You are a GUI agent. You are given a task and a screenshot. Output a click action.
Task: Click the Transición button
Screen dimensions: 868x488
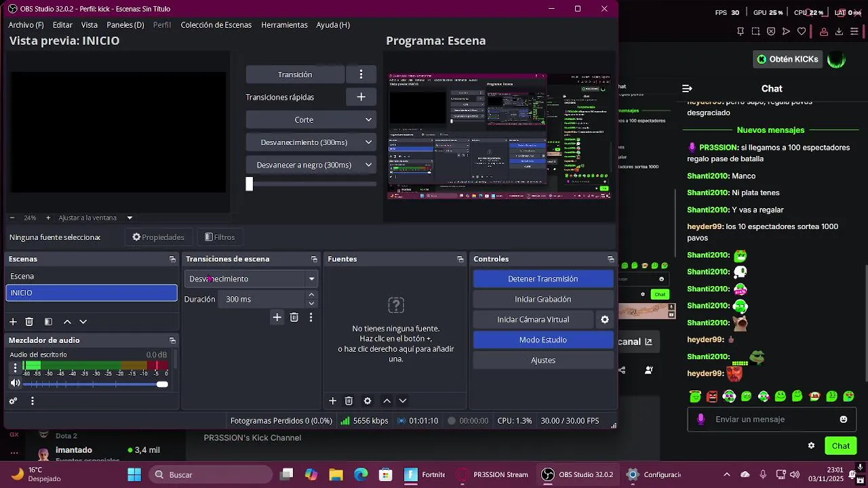pyautogui.click(x=295, y=75)
